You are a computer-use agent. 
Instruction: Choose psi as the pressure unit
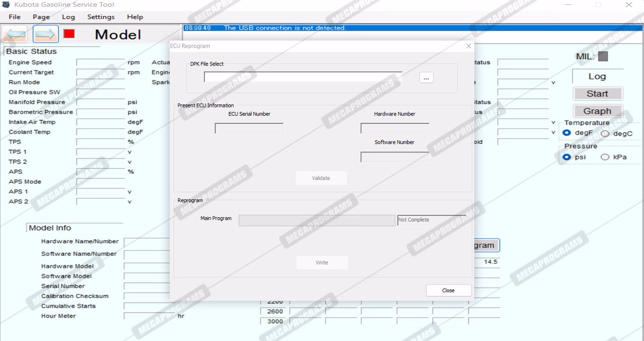[x=567, y=157]
